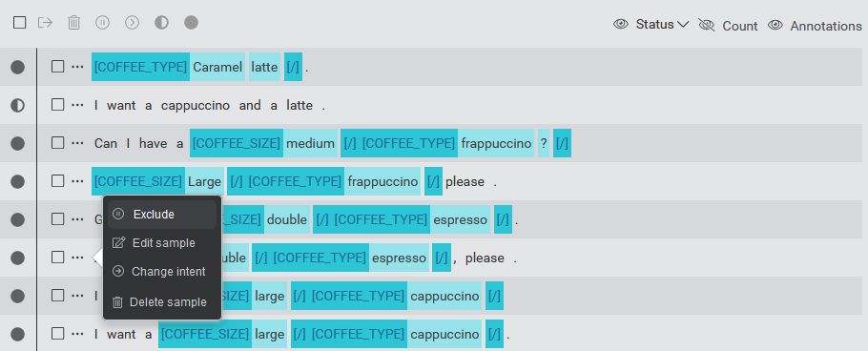
Task: Click the move-to-intent arrow icon in toolbar
Action: 45,23
